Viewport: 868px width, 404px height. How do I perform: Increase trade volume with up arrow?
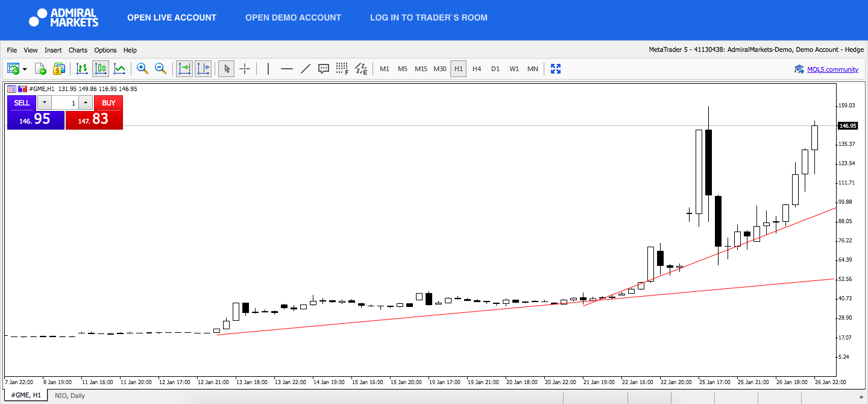click(86, 103)
